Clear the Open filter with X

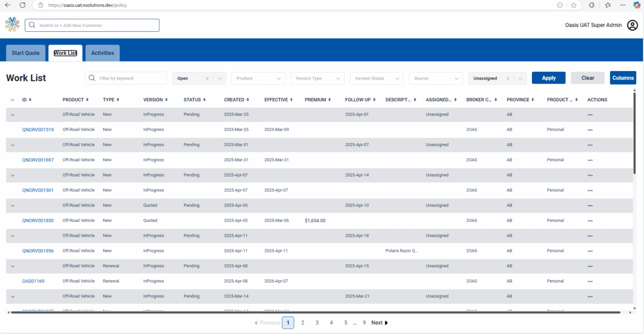click(207, 78)
